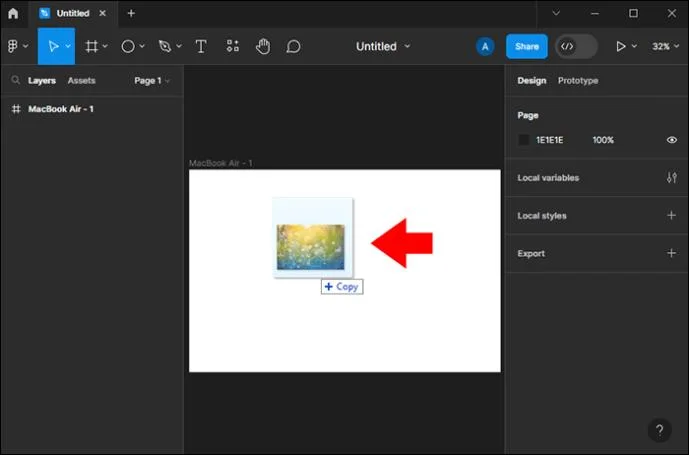Add a new Export setting
Viewport: 689px width, 455px height.
[671, 253]
